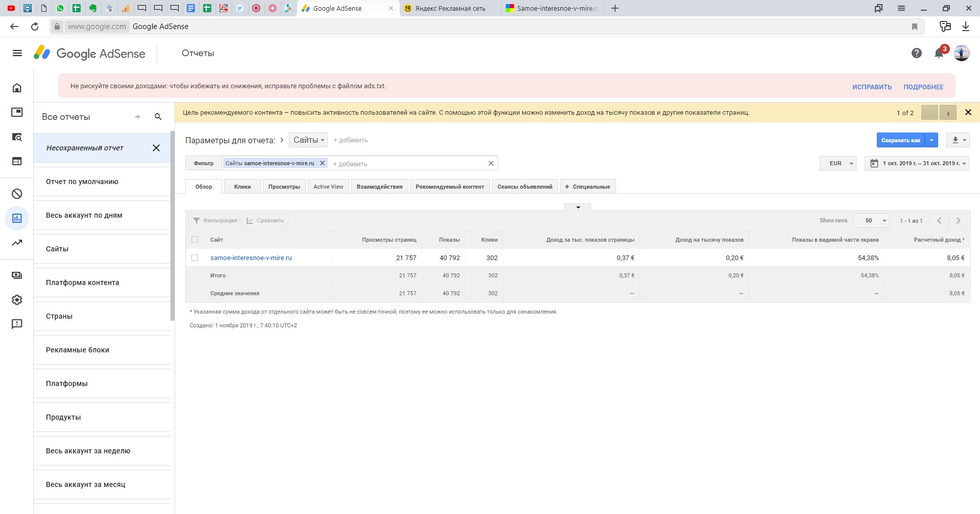The width and height of the screenshot is (980, 514).
Task: Open the Feedback speech-bubble icon
Action: point(17,324)
